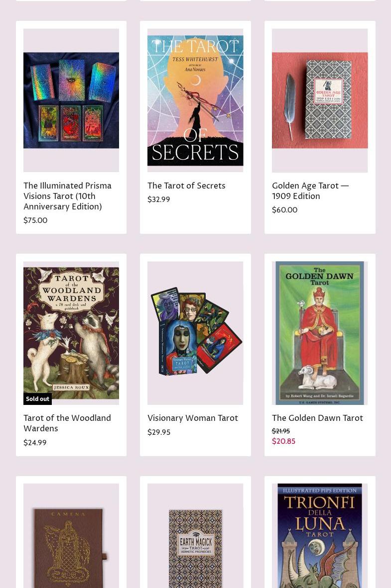Click 'The Tarot of Secrets' title link
Screen dimensions: 391x588
coord(186,186)
